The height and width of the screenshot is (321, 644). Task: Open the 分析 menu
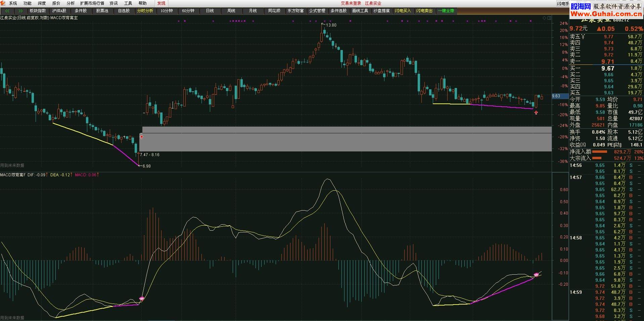[x=71, y=3]
